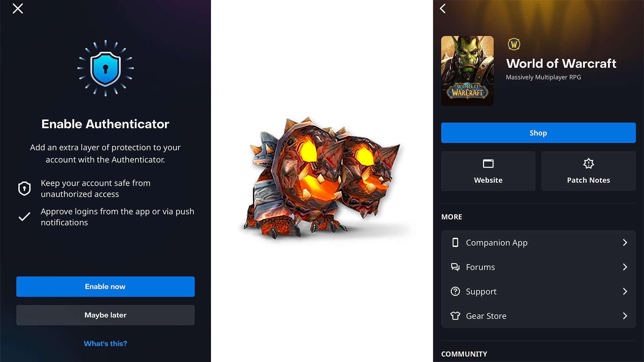The height and width of the screenshot is (362, 644).
Task: Select the Shop tab button
Action: pyautogui.click(x=538, y=133)
